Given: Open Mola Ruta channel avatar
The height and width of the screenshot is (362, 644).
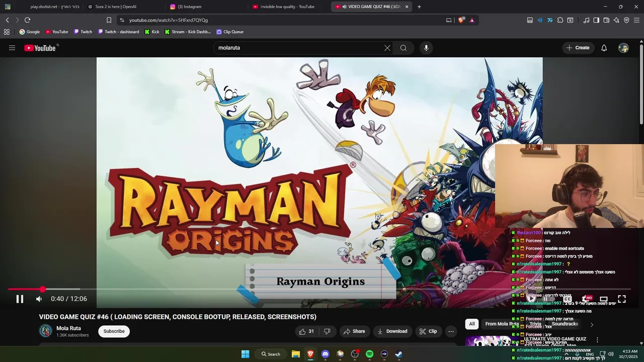Looking at the screenshot, I should (x=46, y=331).
